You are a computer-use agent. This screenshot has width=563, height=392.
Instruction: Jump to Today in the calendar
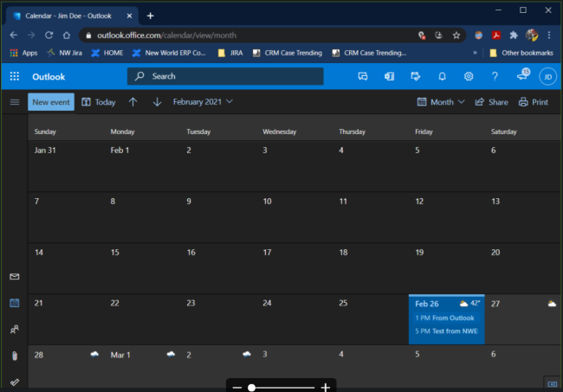point(98,102)
